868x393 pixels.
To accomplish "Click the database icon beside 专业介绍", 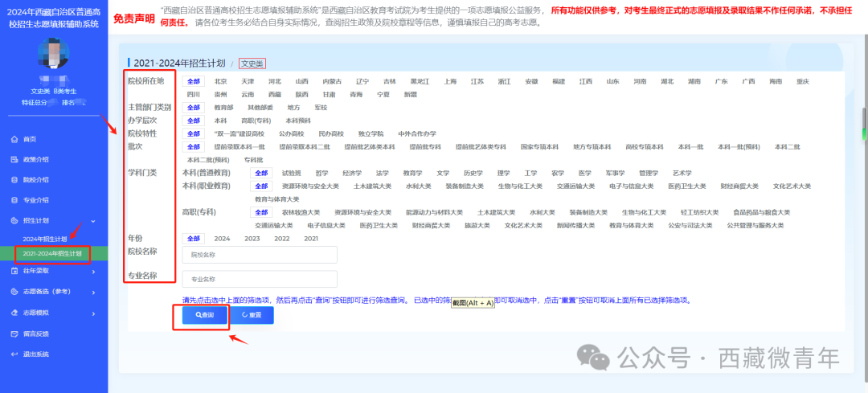I will coord(14,200).
